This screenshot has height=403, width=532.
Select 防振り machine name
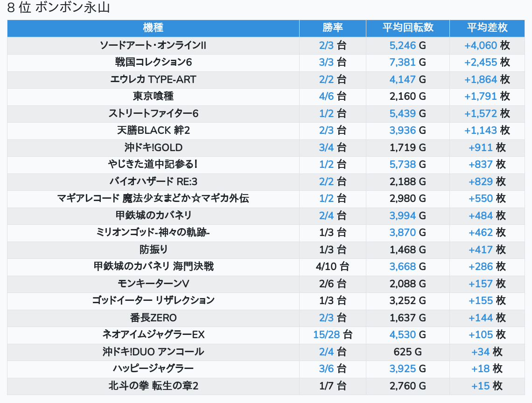click(x=153, y=250)
